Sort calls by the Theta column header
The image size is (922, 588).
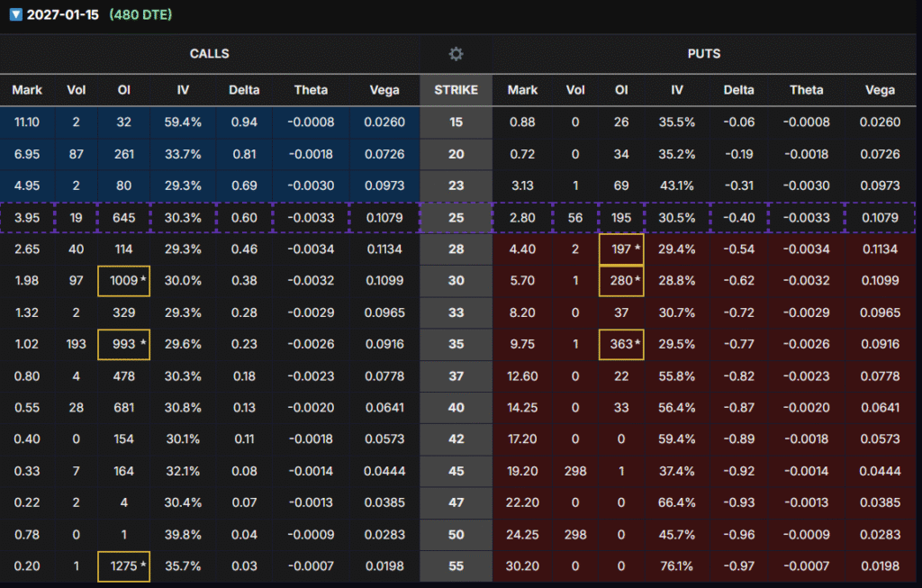(311, 90)
